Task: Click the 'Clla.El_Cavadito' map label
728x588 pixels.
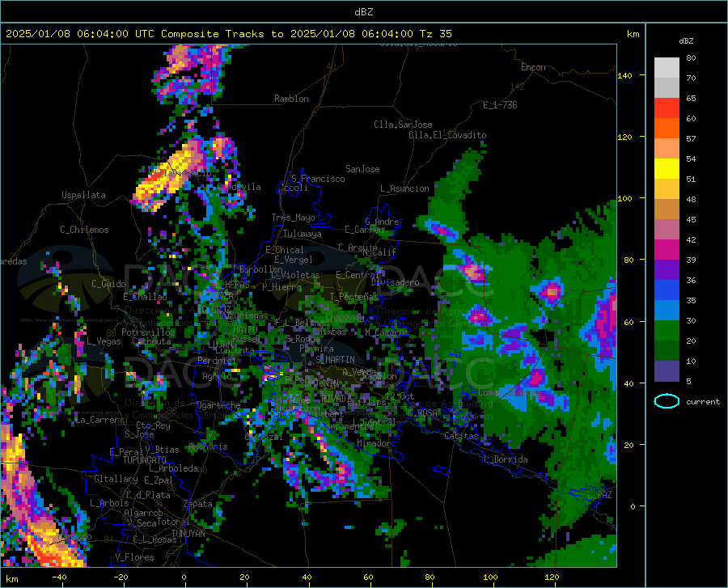Action: pyautogui.click(x=447, y=135)
